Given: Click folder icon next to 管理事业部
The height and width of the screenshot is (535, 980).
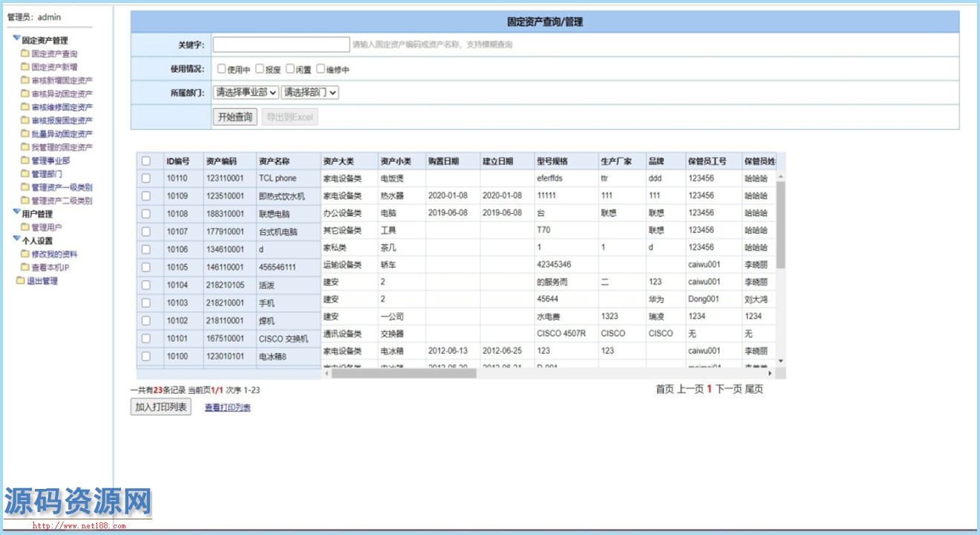Looking at the screenshot, I should click(25, 160).
